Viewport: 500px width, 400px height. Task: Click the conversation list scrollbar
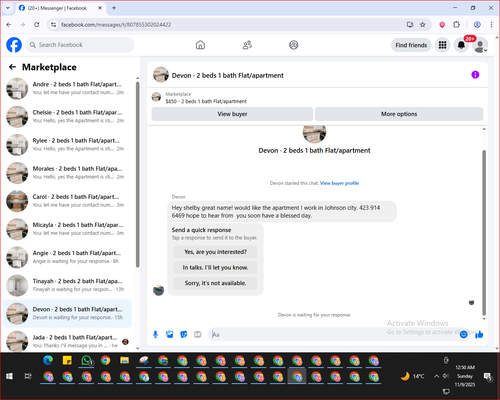(137, 174)
